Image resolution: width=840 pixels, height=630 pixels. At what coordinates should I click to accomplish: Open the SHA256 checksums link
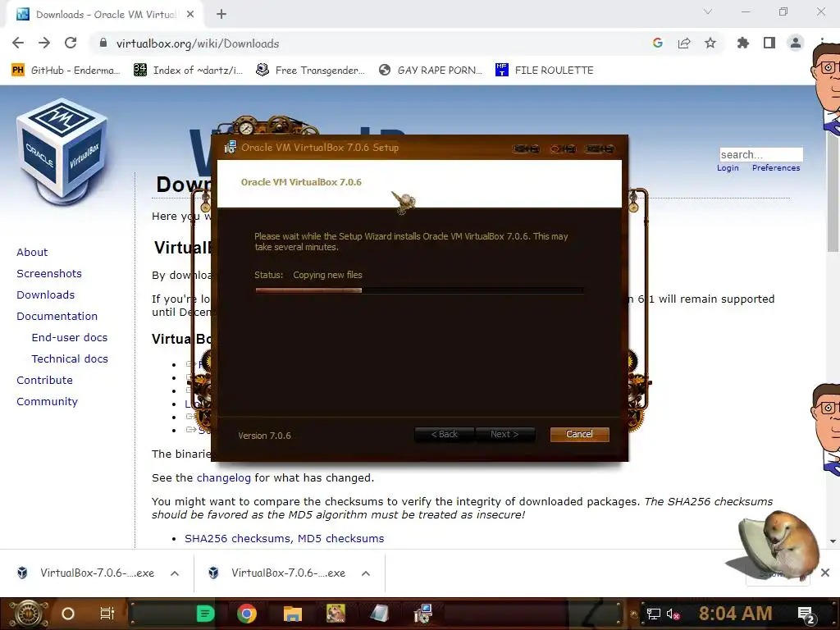click(237, 538)
